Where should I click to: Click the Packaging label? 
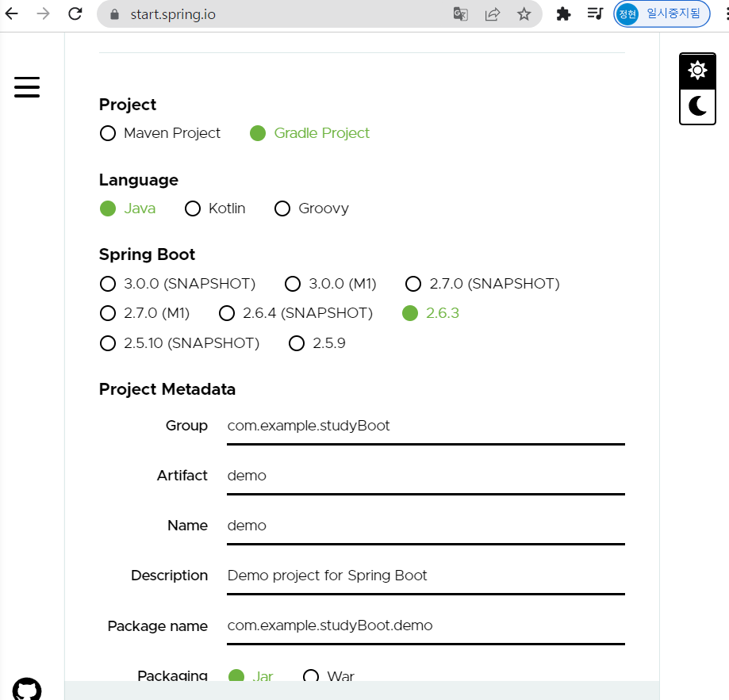tap(172, 675)
